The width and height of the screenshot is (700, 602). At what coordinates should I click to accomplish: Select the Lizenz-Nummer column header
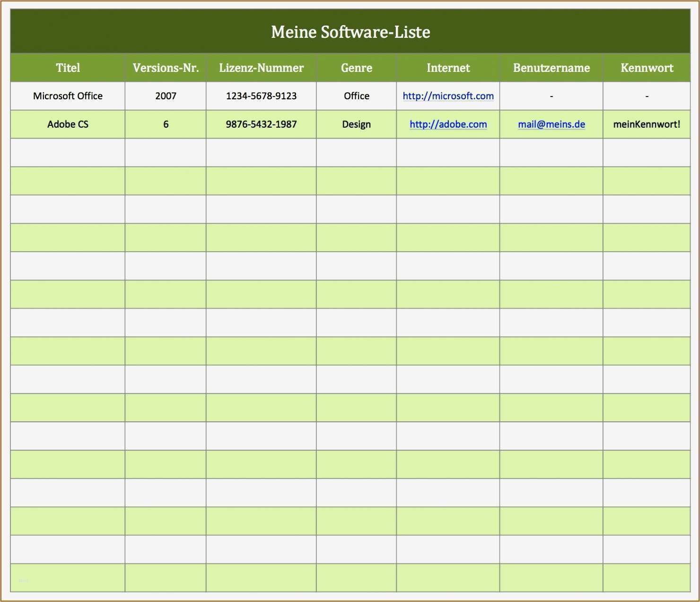click(261, 67)
